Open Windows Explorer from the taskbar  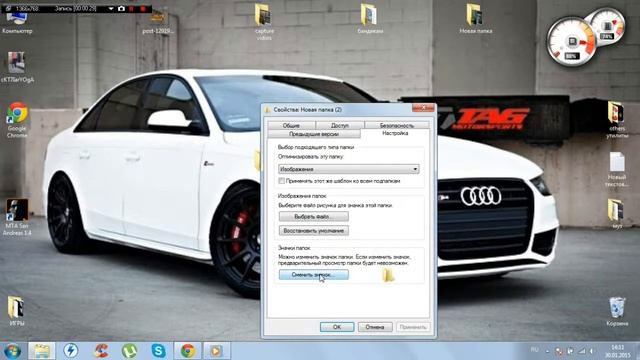42,351
